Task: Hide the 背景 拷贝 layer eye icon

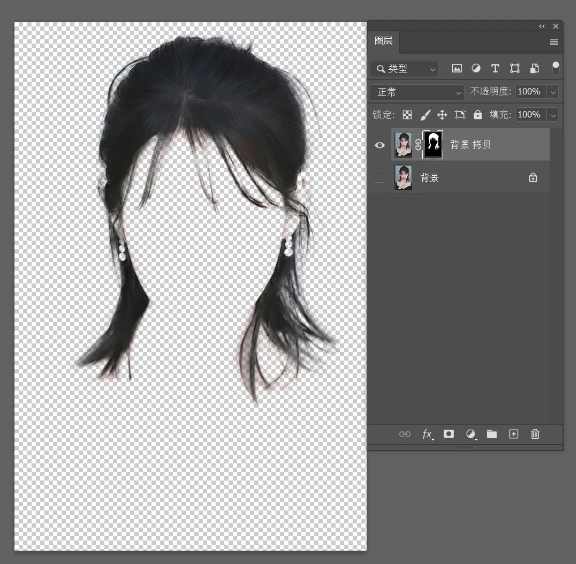Action: click(x=379, y=145)
